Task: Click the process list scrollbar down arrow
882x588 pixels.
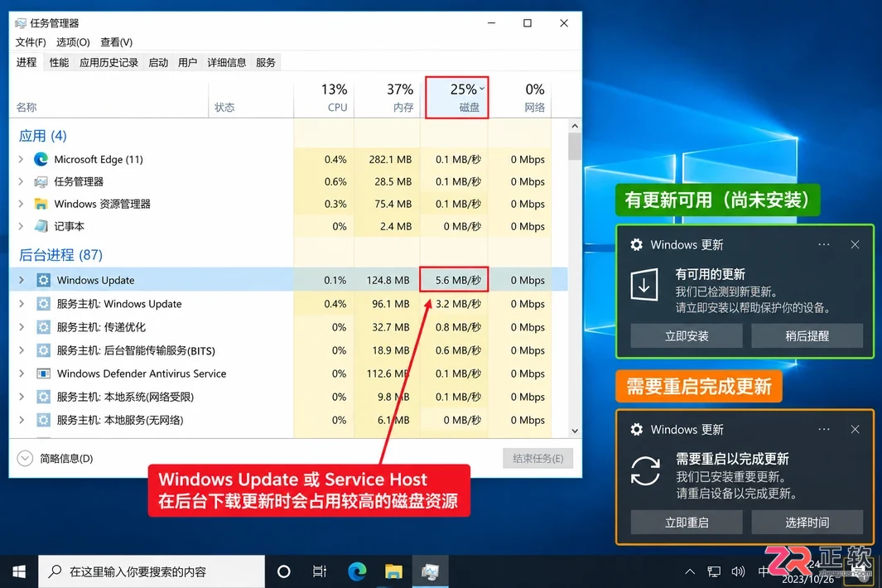Action: (x=574, y=431)
